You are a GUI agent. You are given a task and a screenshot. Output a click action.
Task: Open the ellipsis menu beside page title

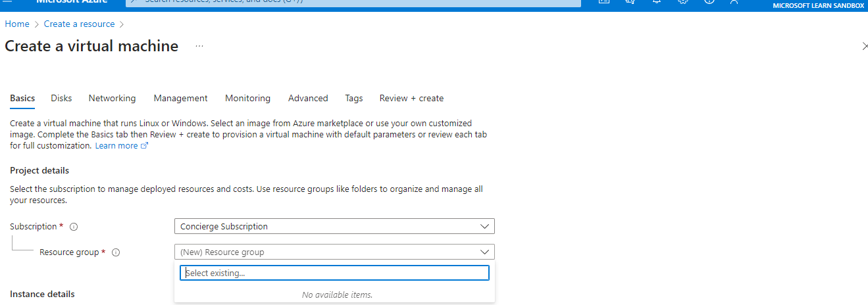pyautogui.click(x=199, y=46)
